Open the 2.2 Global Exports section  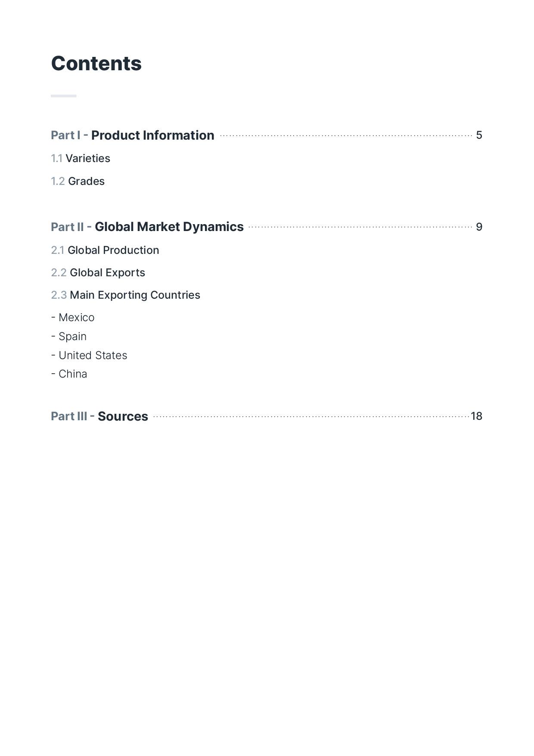click(x=98, y=273)
